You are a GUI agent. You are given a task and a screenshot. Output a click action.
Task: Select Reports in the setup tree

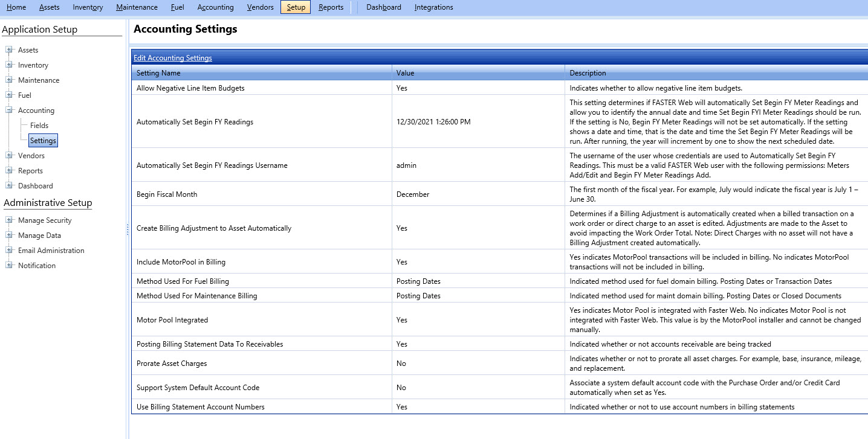coord(30,170)
